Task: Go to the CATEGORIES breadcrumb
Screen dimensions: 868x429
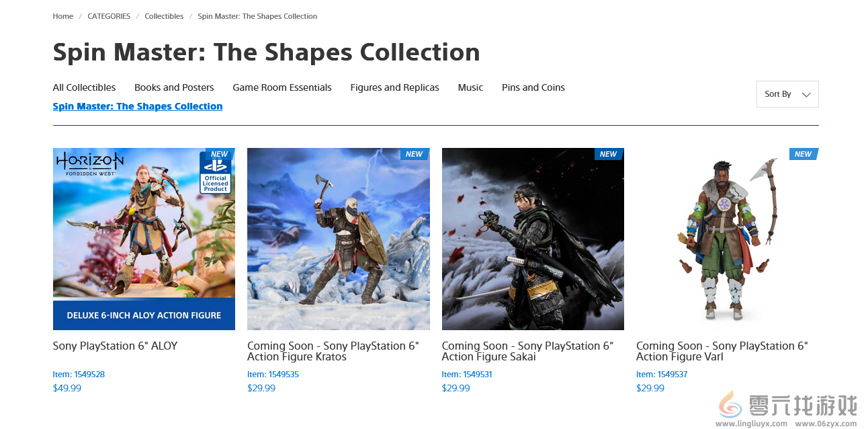Action: pos(109,16)
